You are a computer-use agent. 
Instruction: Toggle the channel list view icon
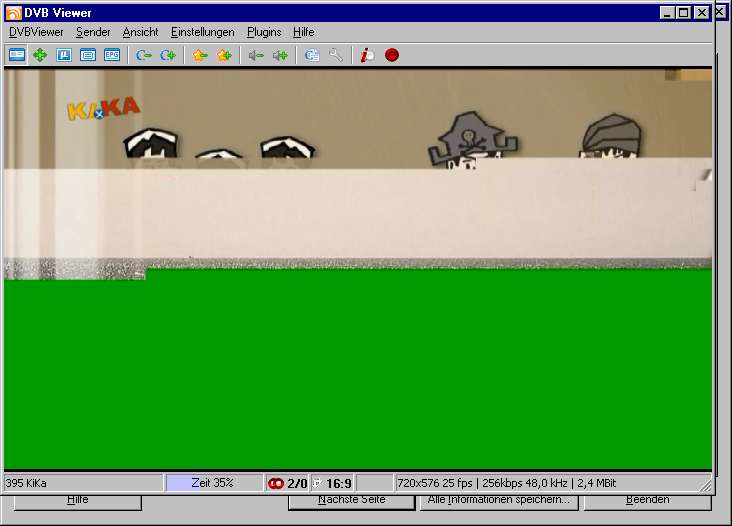click(17, 55)
